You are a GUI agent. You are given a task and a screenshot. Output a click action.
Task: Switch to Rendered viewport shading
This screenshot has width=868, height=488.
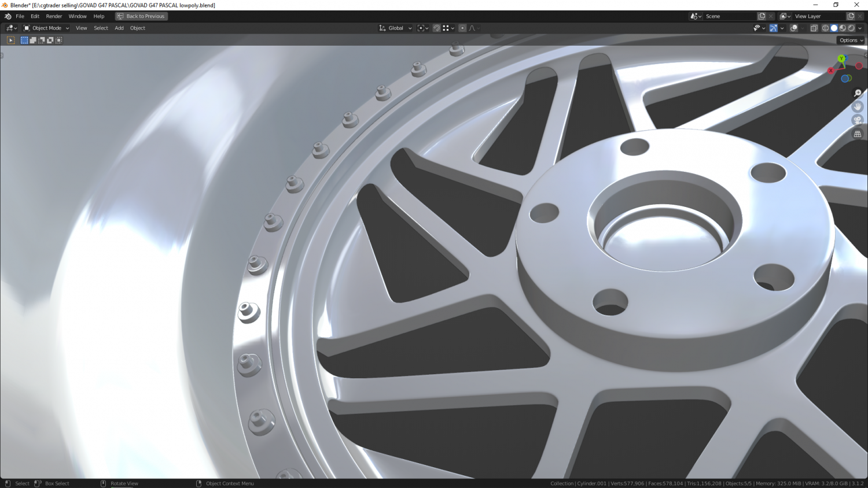tap(851, 28)
